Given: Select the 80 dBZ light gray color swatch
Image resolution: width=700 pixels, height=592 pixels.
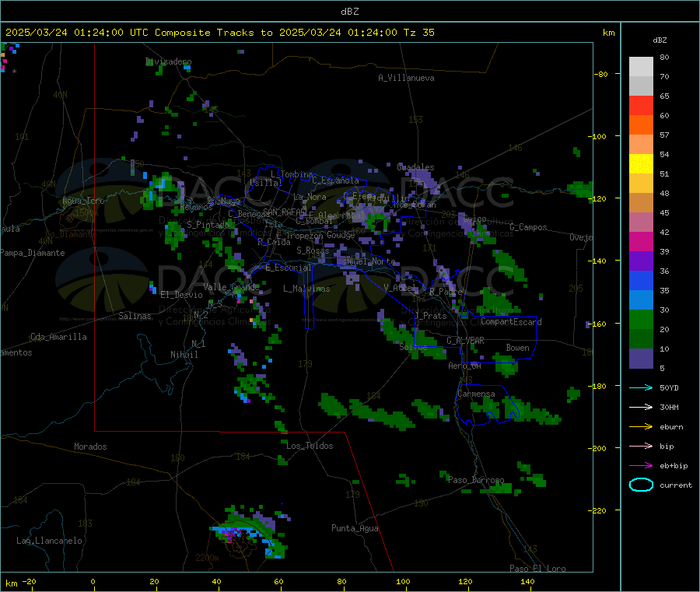Looking at the screenshot, I should click(641, 67).
